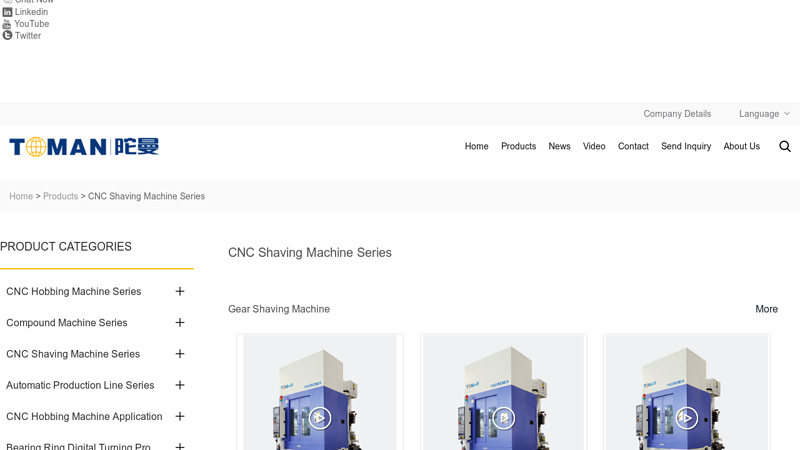Click More for Gear Shaving Machine
This screenshot has width=800, height=450.
coord(766,309)
